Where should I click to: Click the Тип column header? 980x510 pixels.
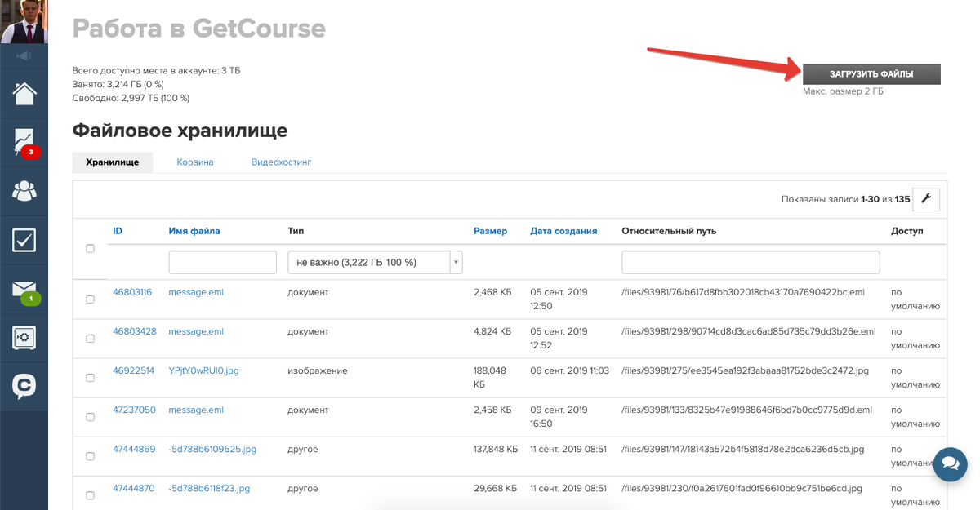[296, 231]
